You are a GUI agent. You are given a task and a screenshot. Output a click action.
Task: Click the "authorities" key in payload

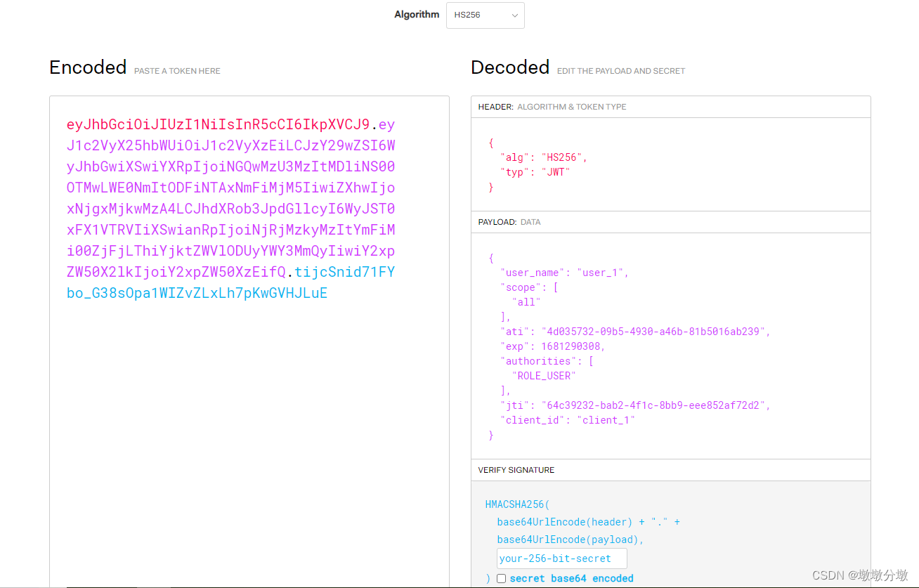pyautogui.click(x=537, y=361)
